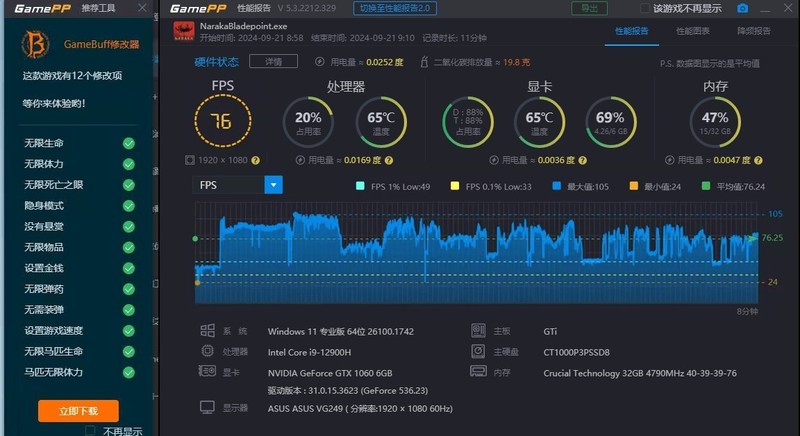Close the 推荐工具 side panel

click(142, 8)
